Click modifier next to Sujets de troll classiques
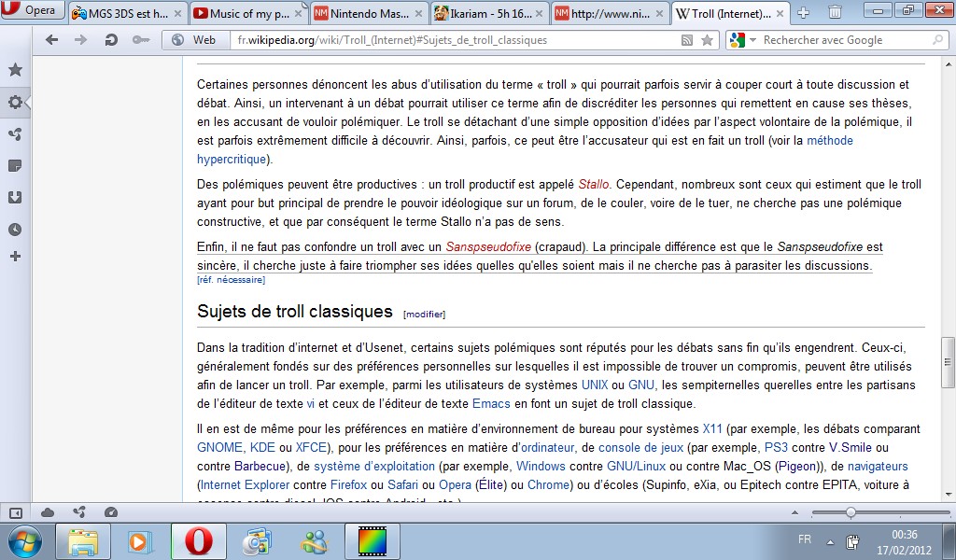The image size is (956, 560). tap(425, 315)
